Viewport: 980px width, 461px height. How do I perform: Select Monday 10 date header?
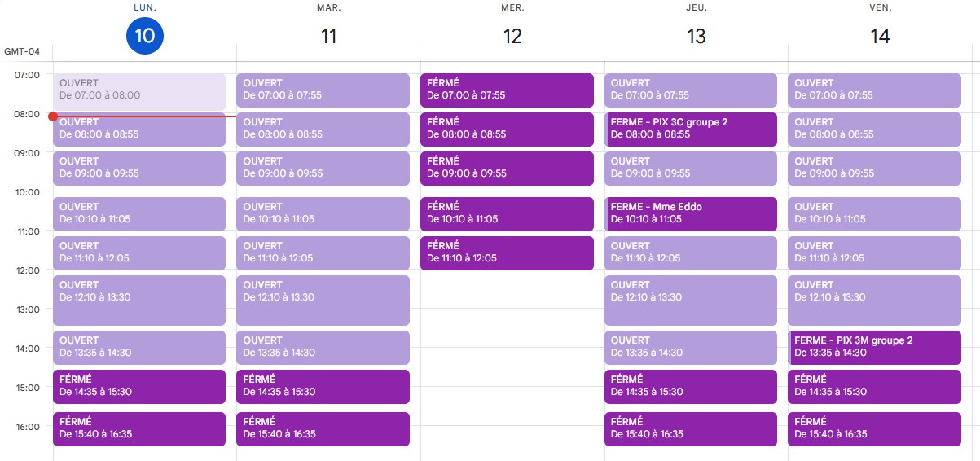click(145, 36)
